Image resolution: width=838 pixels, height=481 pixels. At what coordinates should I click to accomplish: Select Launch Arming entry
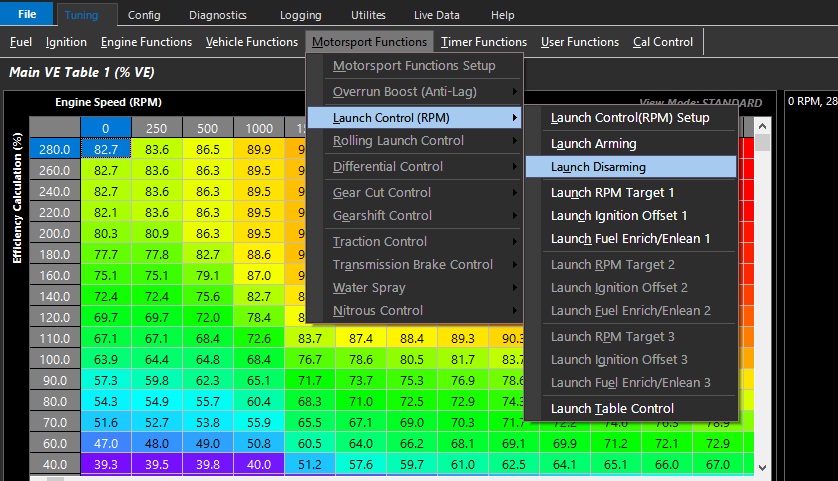(x=631, y=144)
